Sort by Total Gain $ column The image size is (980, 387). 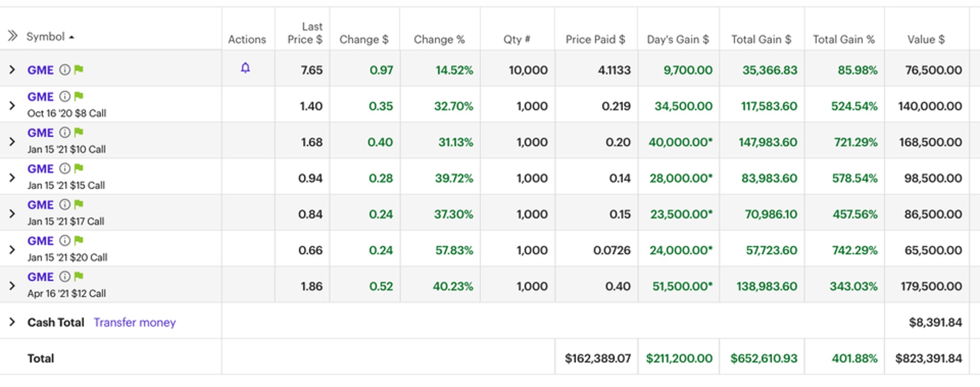pos(761,39)
